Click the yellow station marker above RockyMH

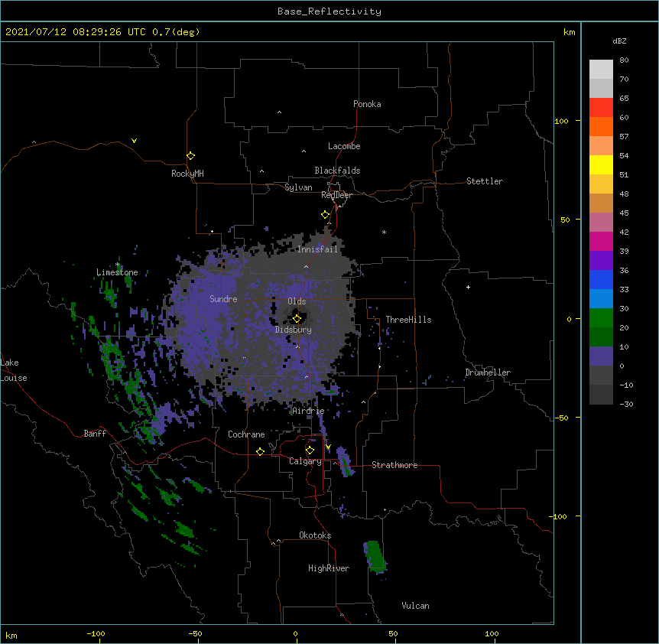tap(191, 155)
